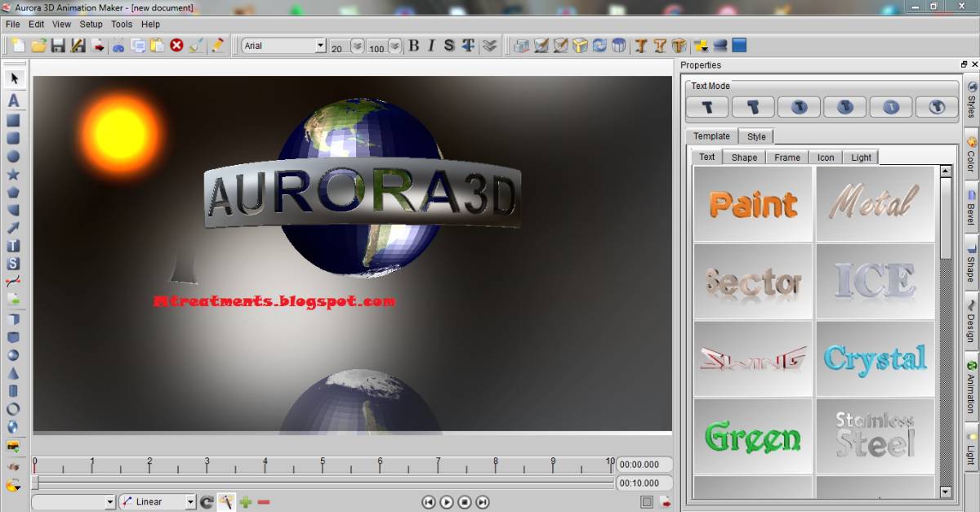Open the Icon template tab
980x512 pixels.
pos(826,157)
